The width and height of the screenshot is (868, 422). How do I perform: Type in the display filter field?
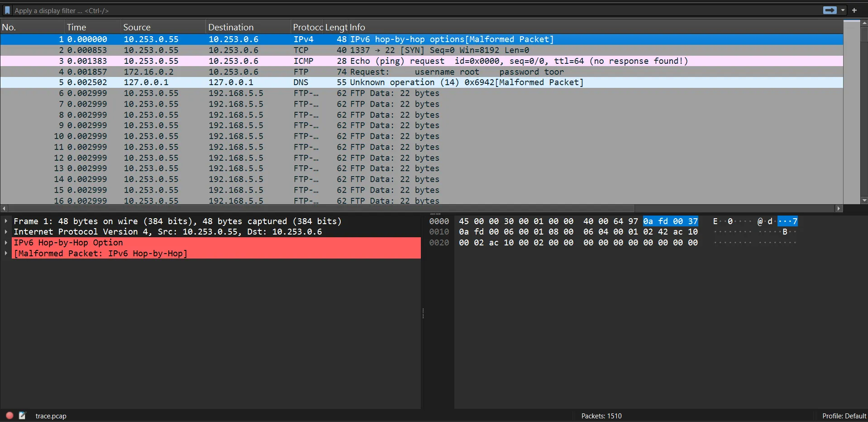[407, 10]
